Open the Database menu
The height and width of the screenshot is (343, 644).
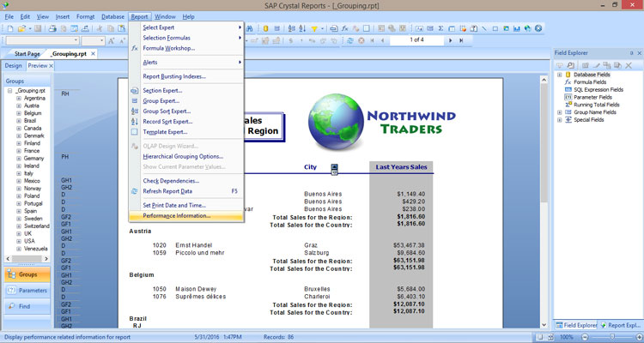tap(113, 17)
